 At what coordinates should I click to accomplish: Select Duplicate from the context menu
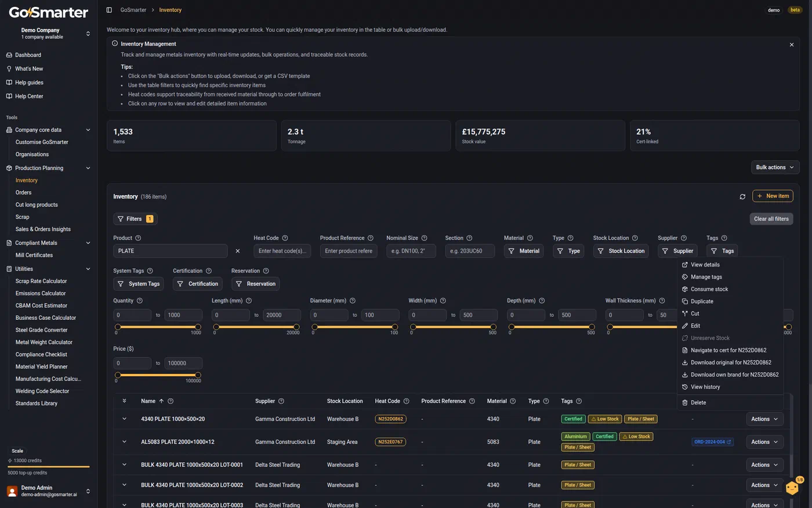pos(730,301)
